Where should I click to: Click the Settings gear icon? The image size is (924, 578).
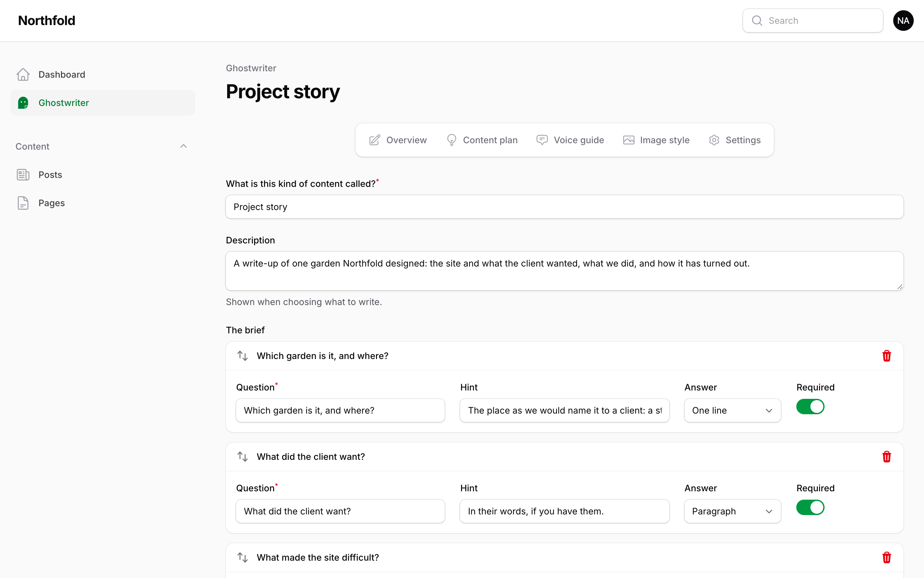714,140
